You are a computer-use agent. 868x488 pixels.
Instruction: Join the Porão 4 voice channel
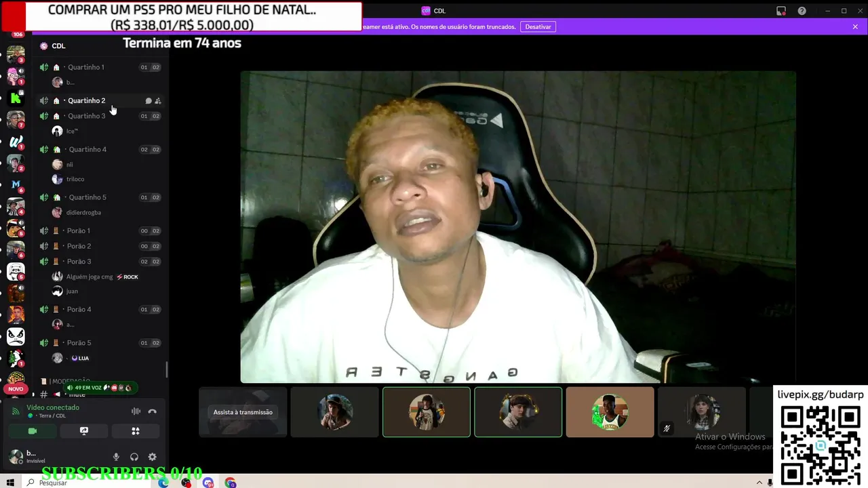[100, 309]
